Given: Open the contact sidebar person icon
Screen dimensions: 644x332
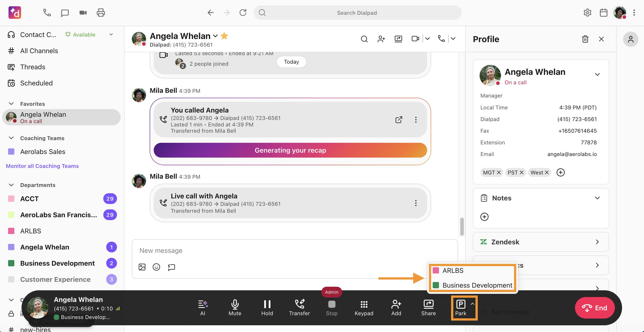Looking at the screenshot, I should click(631, 39).
